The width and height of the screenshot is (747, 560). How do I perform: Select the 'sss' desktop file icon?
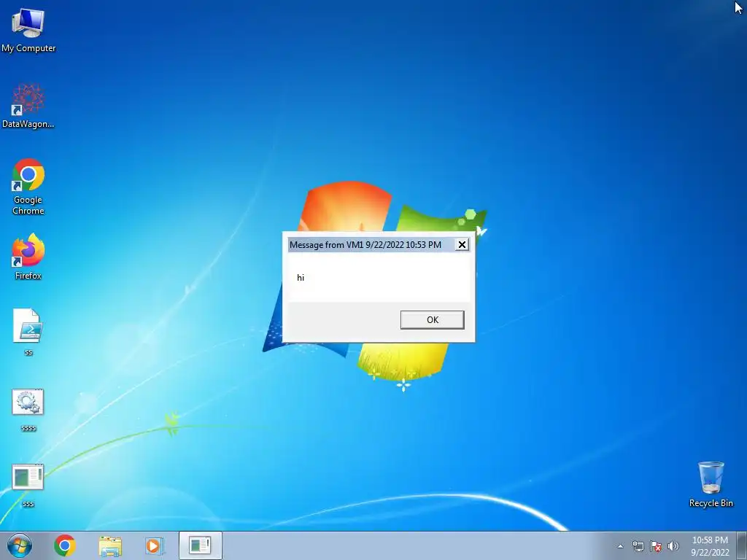(28, 485)
